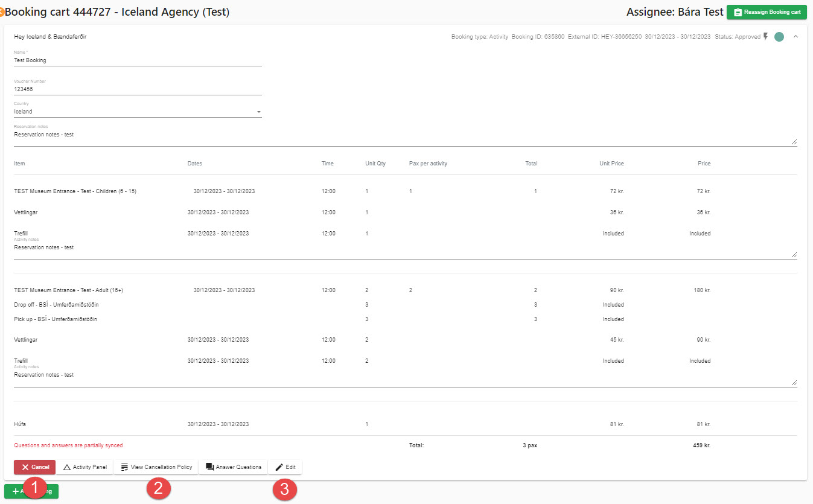Click the Edit pencil button
The height and width of the screenshot is (504, 813).
click(x=285, y=467)
